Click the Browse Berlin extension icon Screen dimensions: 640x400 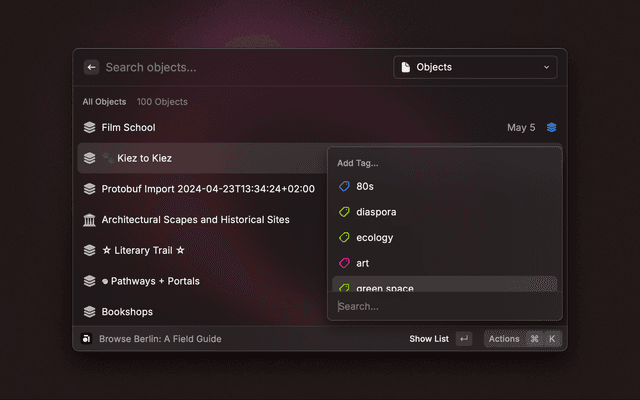(87, 339)
